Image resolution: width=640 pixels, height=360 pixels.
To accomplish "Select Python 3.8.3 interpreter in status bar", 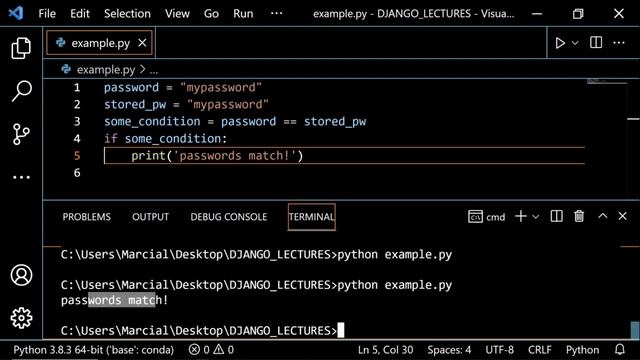I will click(x=93, y=350).
